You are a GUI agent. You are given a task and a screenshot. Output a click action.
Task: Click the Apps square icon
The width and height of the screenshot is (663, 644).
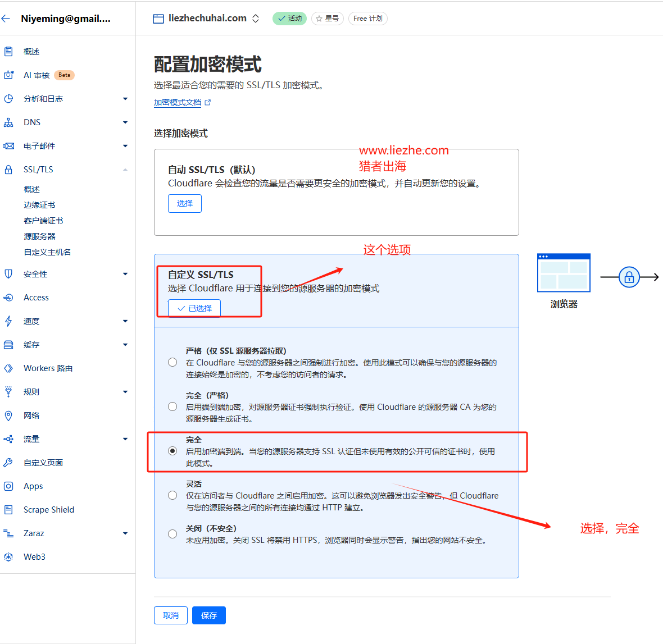coord(8,486)
